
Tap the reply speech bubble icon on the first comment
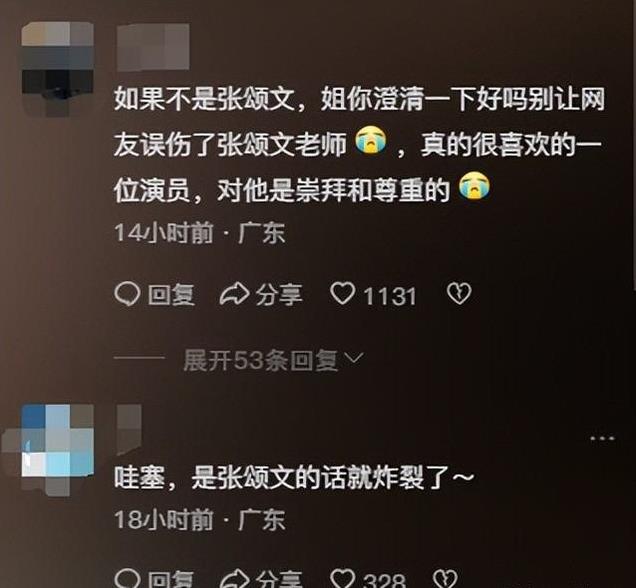pos(127,294)
